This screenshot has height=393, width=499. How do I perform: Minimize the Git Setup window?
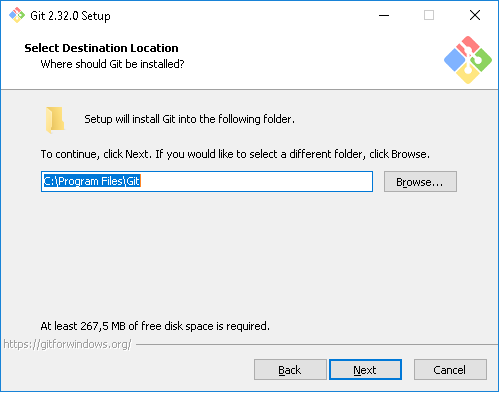(x=384, y=15)
